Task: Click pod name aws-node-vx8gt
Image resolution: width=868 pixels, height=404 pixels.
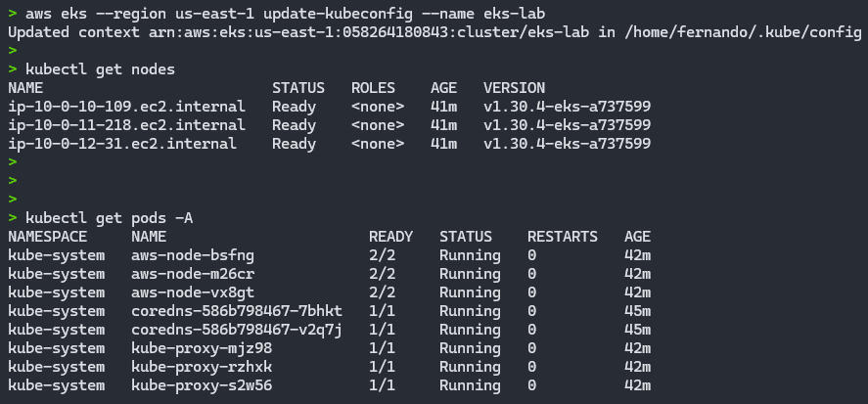Action: pyautogui.click(x=193, y=292)
